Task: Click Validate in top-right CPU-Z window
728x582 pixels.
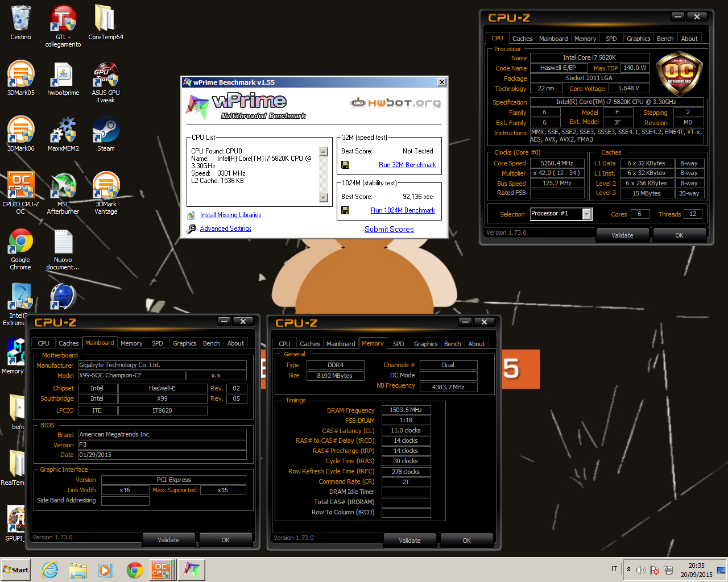Action: pyautogui.click(x=622, y=235)
